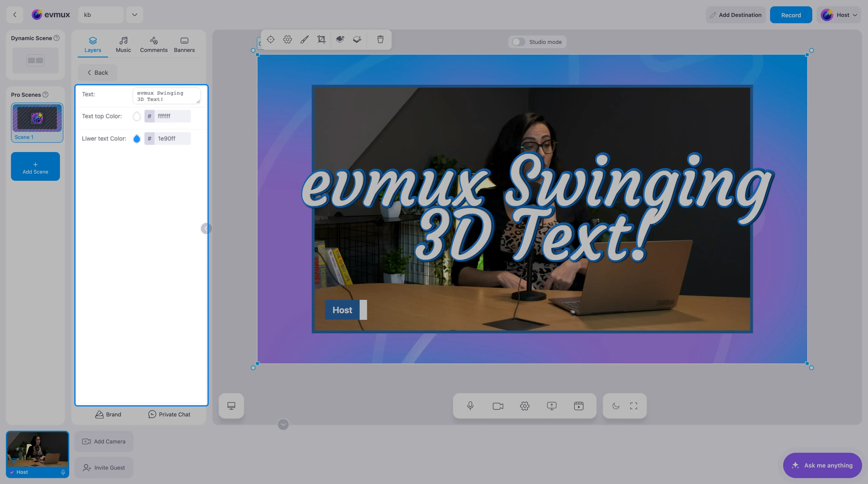Go back with top-left chevron
Viewport: 868px width, 484px height.
coord(15,15)
